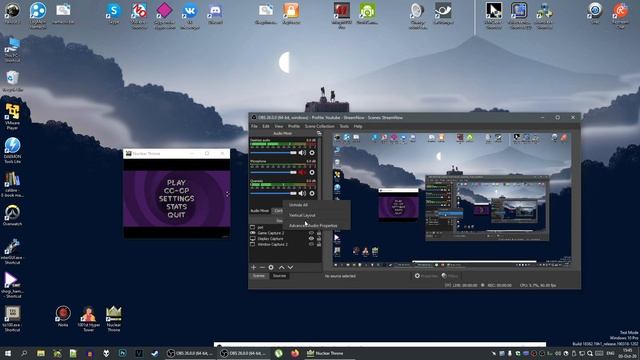This screenshot has width=640, height=360.
Task: Click the Properties button under preview
Action: pyautogui.click(x=426, y=276)
